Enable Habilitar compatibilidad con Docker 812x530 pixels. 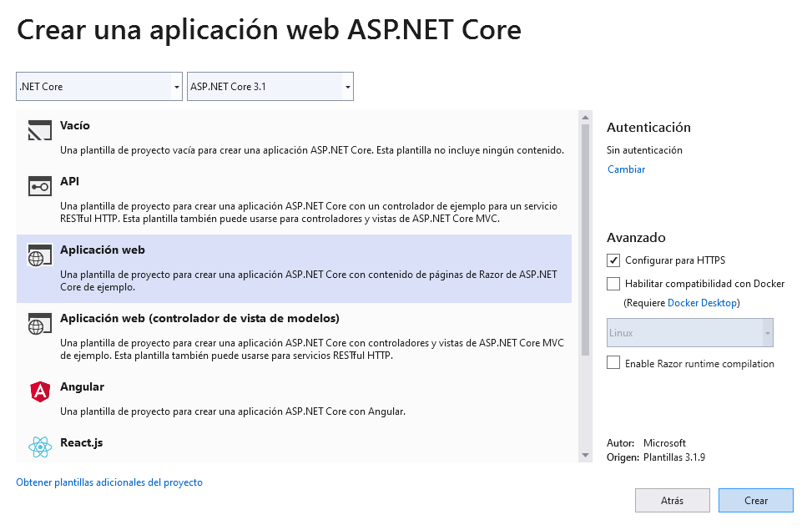[613, 284]
